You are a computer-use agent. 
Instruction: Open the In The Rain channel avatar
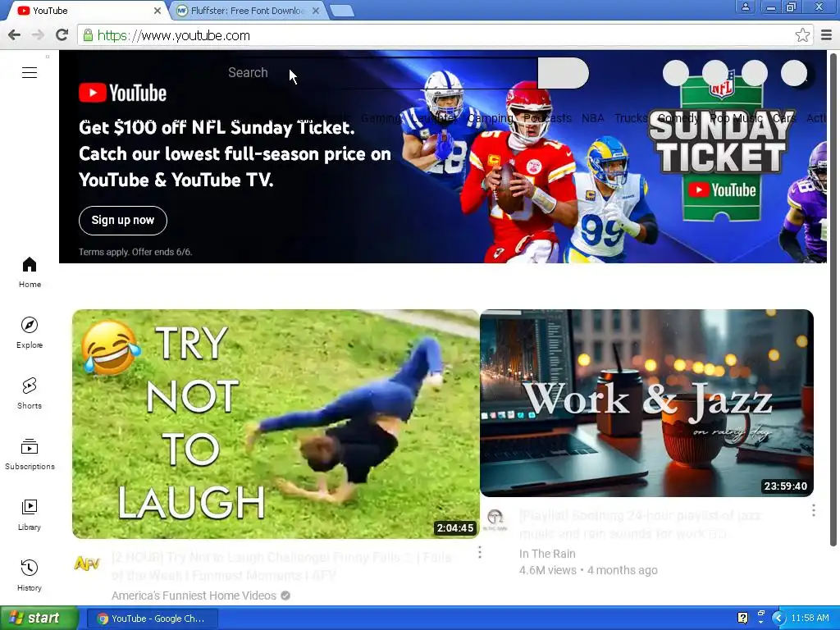[x=495, y=519]
